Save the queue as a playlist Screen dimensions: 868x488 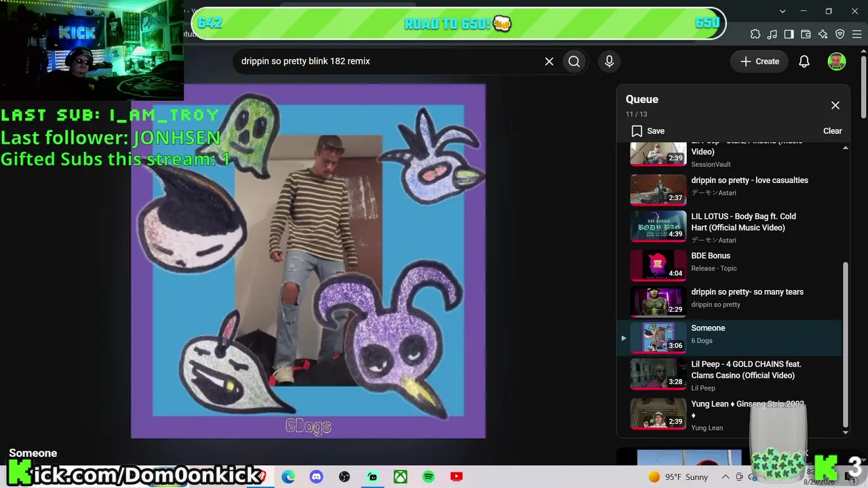point(648,131)
